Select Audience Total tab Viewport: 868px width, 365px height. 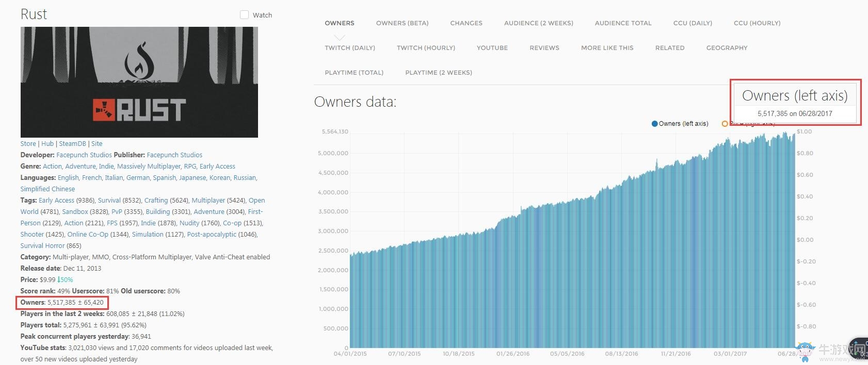[623, 23]
